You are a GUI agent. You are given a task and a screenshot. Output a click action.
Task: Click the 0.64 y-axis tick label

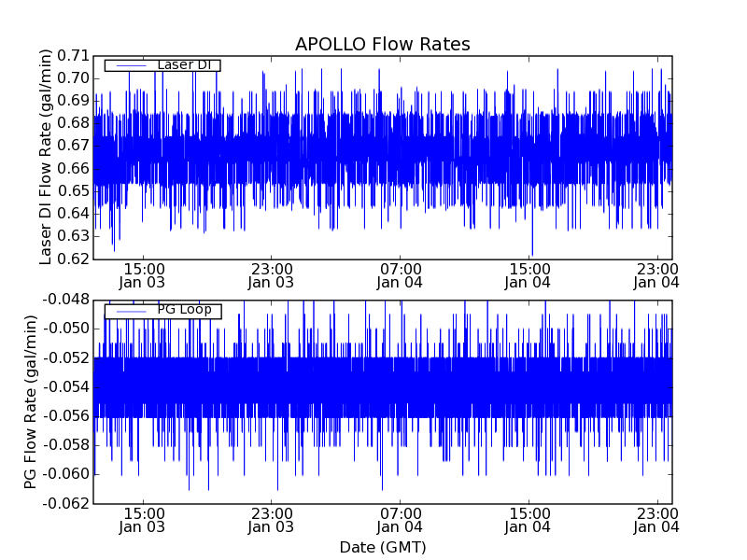74,214
